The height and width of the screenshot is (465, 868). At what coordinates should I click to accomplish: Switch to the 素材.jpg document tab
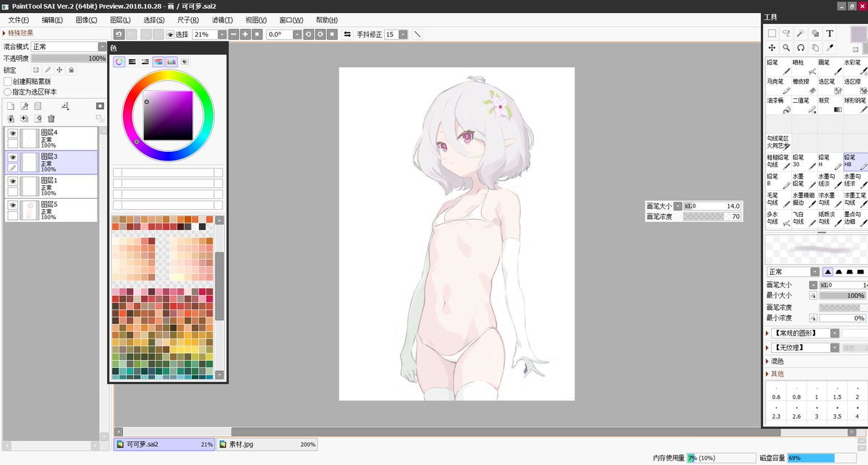click(x=265, y=445)
